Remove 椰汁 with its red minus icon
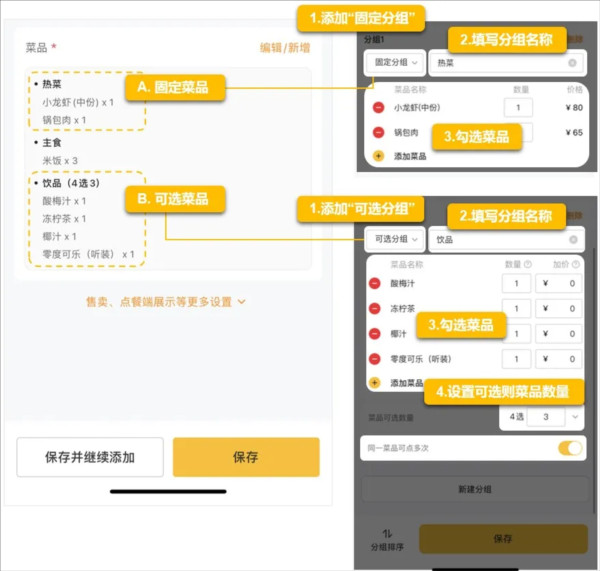Viewport: 600px width, 571px height. point(375,334)
